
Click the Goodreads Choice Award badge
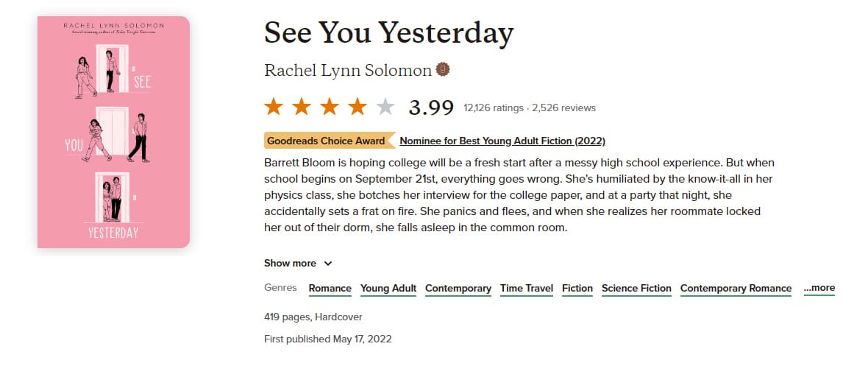326,141
